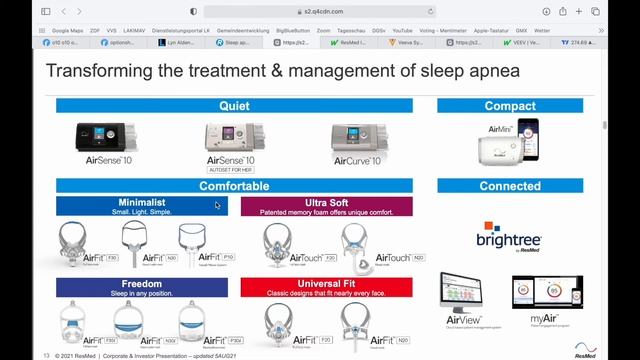Go back with the back arrow

[64, 11]
